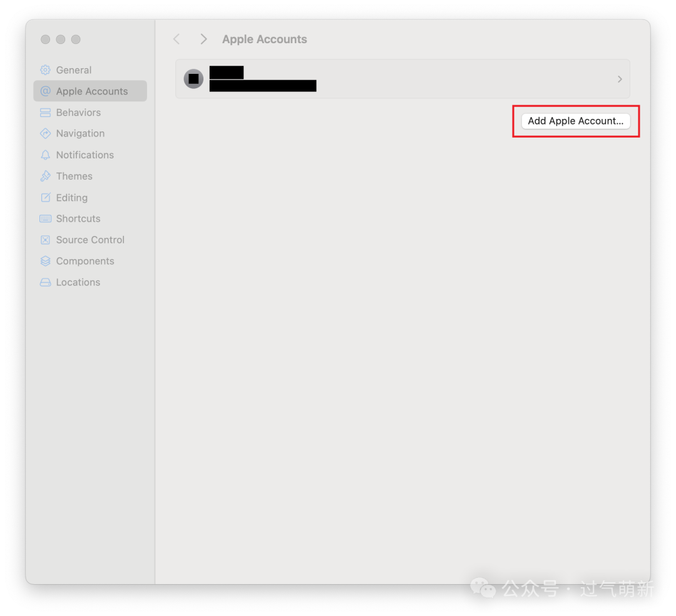
Task: Click the Add Apple Account button
Action: tap(576, 121)
